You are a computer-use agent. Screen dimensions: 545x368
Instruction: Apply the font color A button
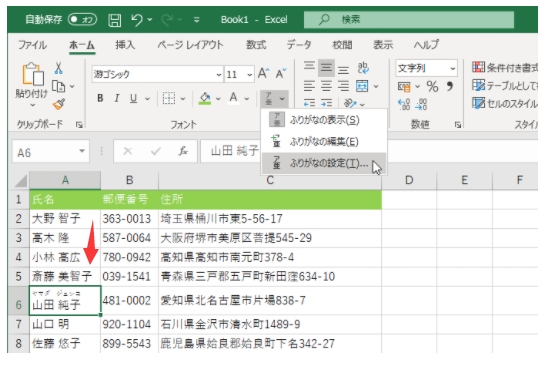(x=234, y=98)
